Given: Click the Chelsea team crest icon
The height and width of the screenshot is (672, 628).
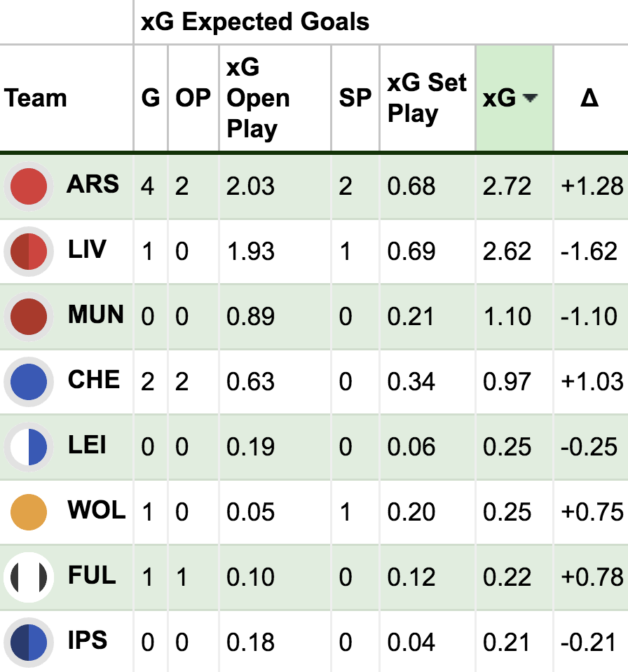Looking at the screenshot, I should tap(29, 382).
